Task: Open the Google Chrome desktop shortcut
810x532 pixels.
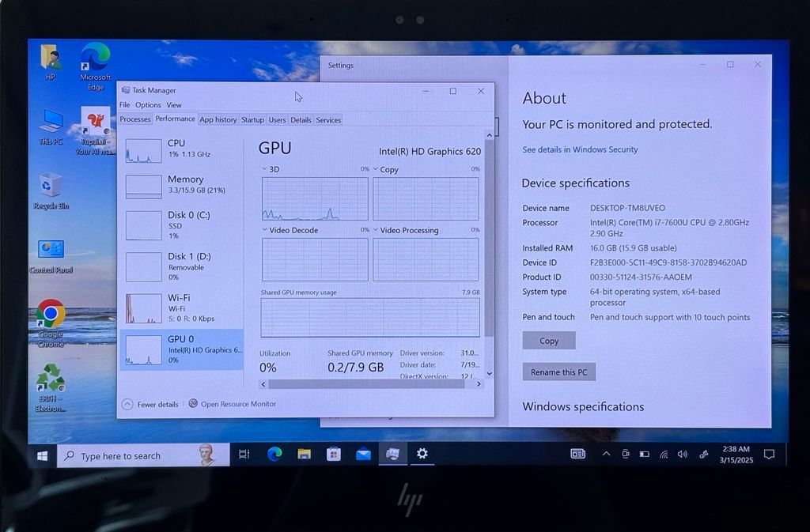Action: click(x=50, y=316)
